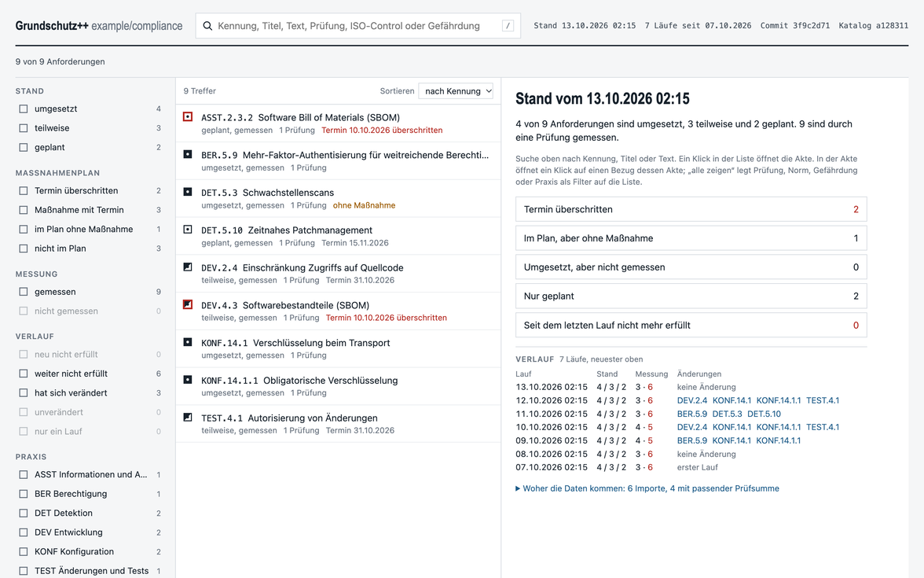Follow KONF.14.1 link in 10.10.2026 run
The width and height of the screenshot is (924, 578).
coord(732,427)
